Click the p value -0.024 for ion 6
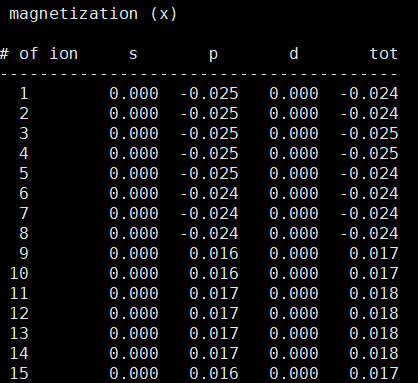Screen dimensions: 418x383 [209, 194]
